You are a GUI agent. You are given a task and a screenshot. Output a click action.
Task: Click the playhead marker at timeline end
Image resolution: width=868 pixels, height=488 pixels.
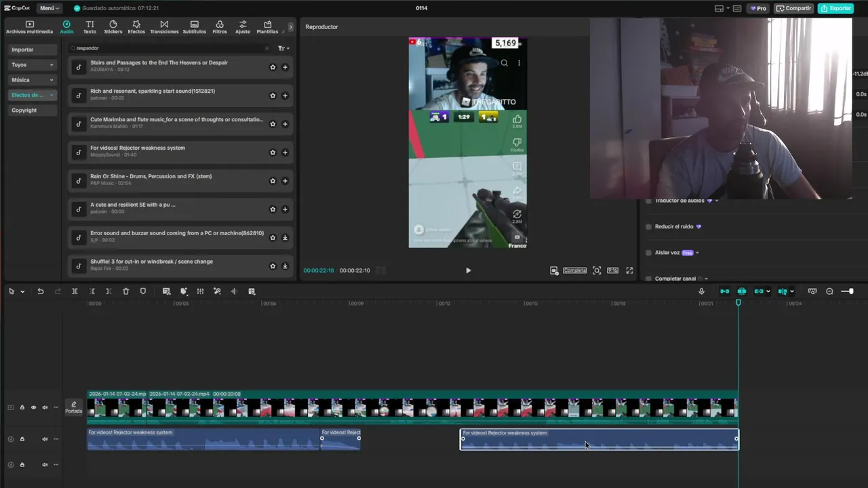pyautogui.click(x=738, y=302)
